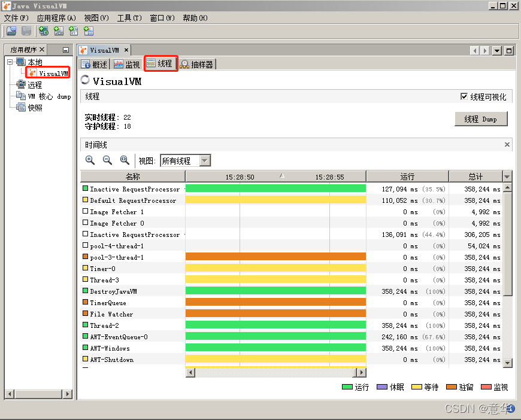Switch to the 抽样器 tab
Viewport: 521px width, 420px height.
tap(197, 64)
